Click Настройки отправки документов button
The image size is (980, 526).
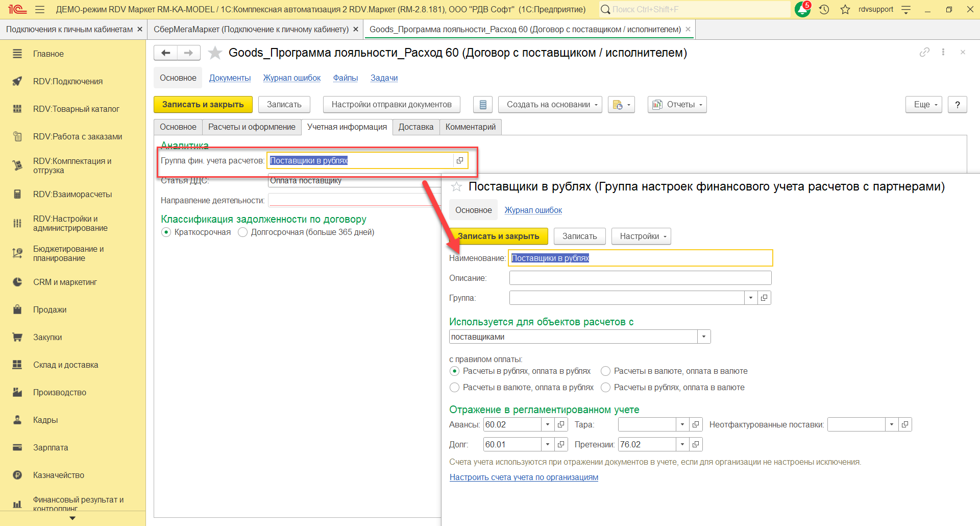coord(391,105)
